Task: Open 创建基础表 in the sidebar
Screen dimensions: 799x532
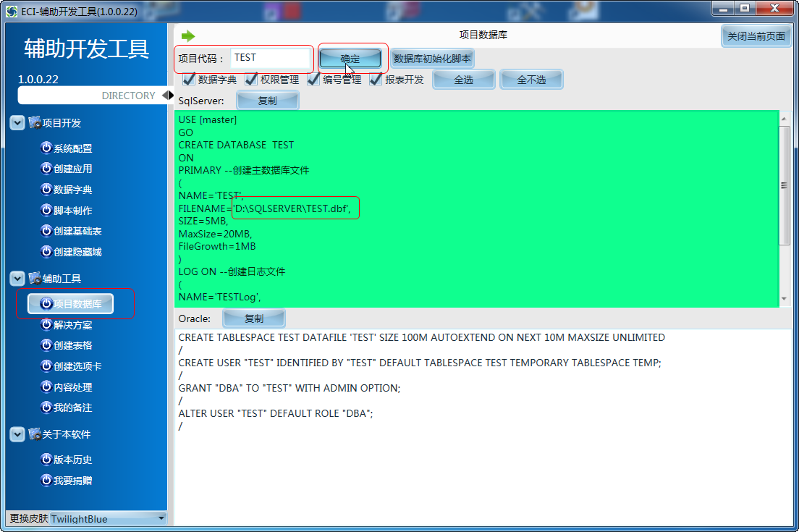Action: pyautogui.click(x=77, y=232)
